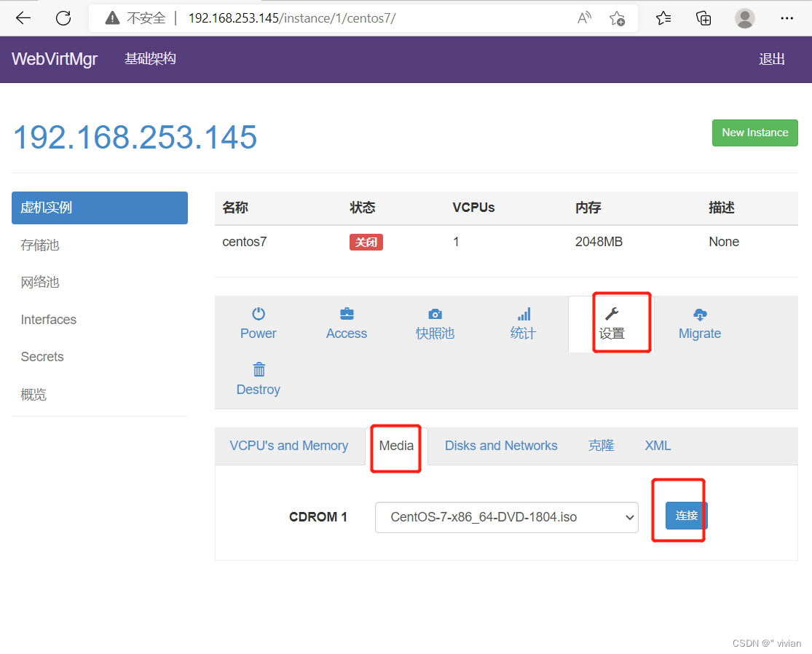Switch to the Media tab
This screenshot has height=654, width=812.
coord(396,446)
